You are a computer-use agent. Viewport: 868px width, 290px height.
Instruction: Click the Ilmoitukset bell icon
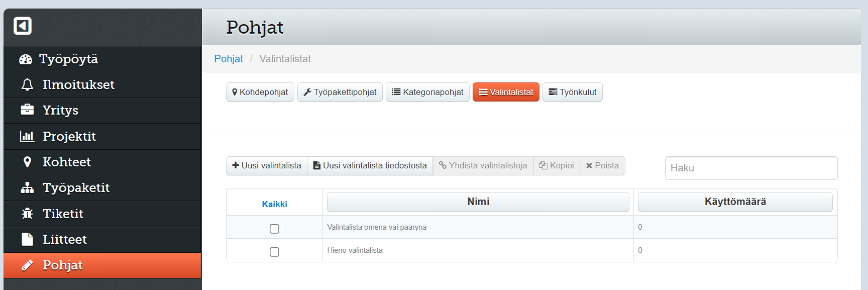(27, 85)
